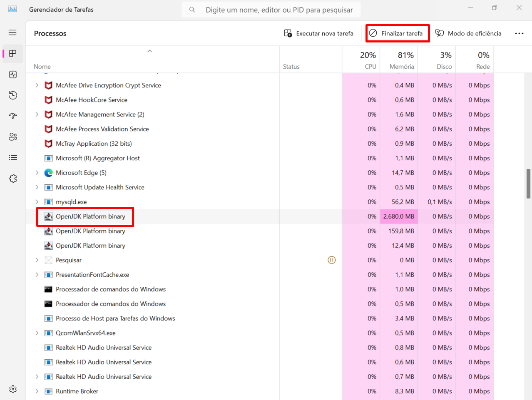Select the OpenJDK Platform binary row using 2.680,0 MB
The image size is (532, 400).
(x=260, y=216)
